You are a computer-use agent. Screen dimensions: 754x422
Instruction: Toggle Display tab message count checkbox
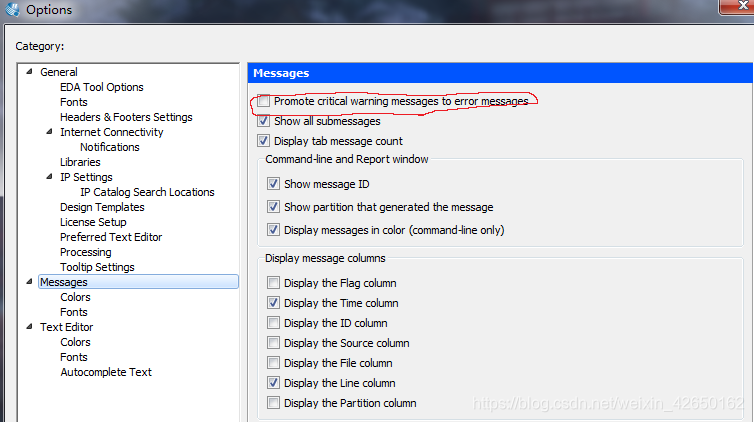tap(264, 141)
